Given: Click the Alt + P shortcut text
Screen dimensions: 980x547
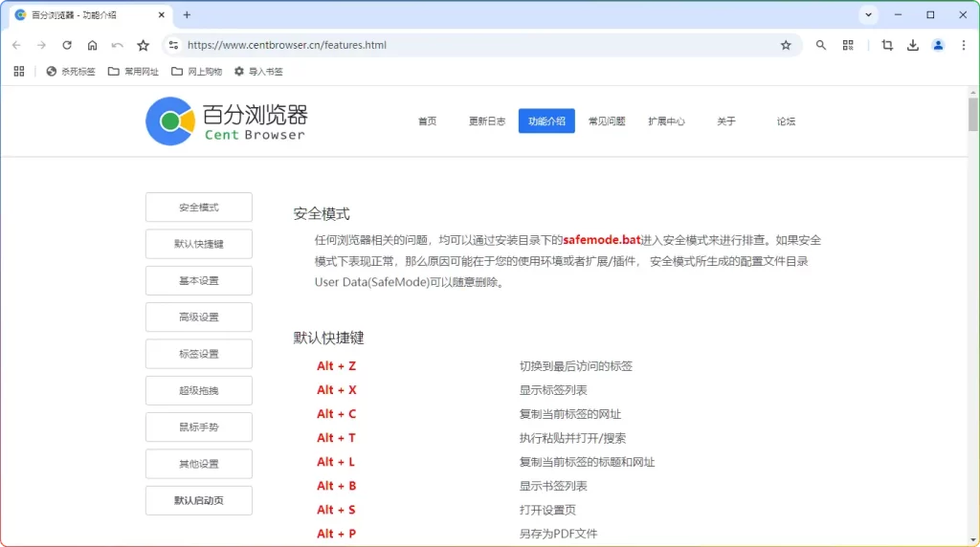Looking at the screenshot, I should pos(336,534).
